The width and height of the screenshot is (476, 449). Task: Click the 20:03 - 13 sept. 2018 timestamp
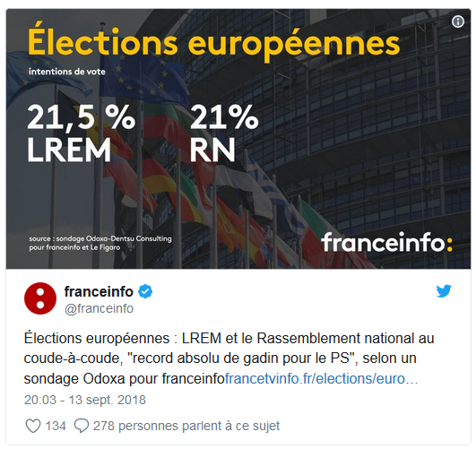point(85,400)
